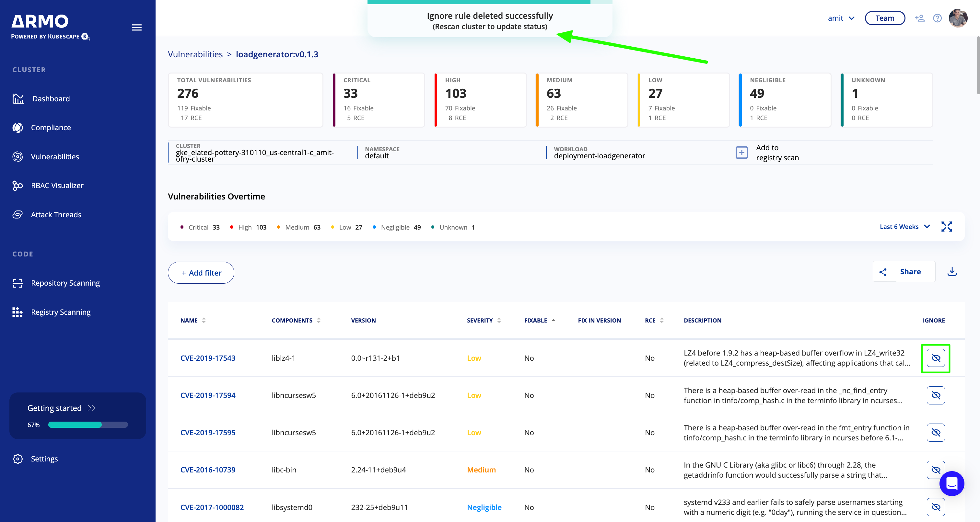Image resolution: width=980 pixels, height=522 pixels.
Task: Toggle ignore for CVE-2019-17594
Action: point(936,395)
